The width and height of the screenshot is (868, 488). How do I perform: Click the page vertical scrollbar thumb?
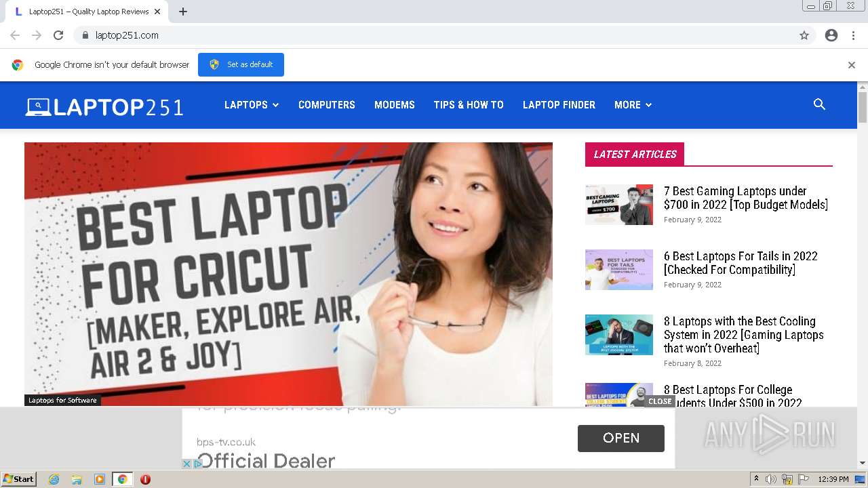(x=863, y=108)
